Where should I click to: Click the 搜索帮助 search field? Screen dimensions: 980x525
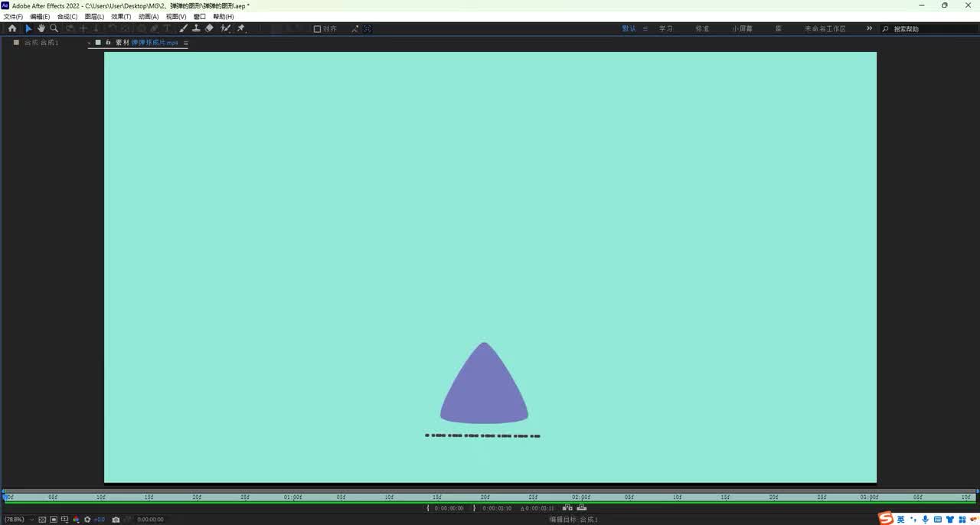pyautogui.click(x=929, y=29)
